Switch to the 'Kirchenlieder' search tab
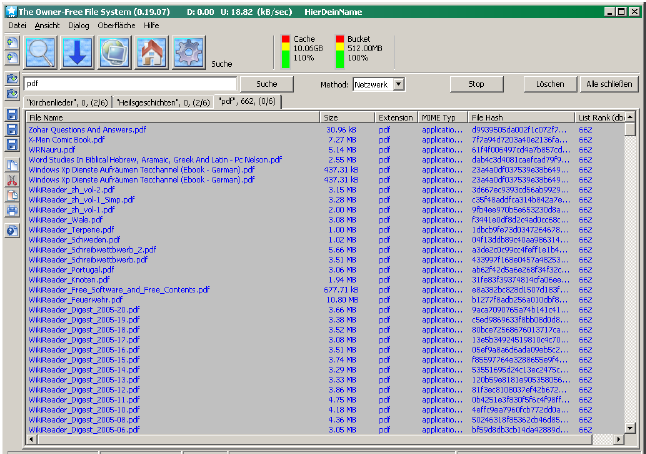Image resolution: width=646 pixels, height=454 pixels. [66, 102]
